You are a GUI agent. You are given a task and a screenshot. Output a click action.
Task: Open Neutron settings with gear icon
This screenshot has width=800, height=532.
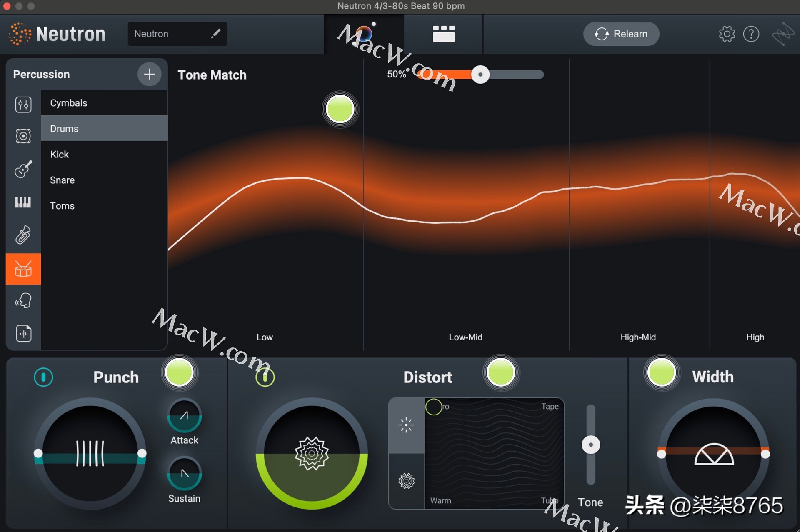(727, 34)
